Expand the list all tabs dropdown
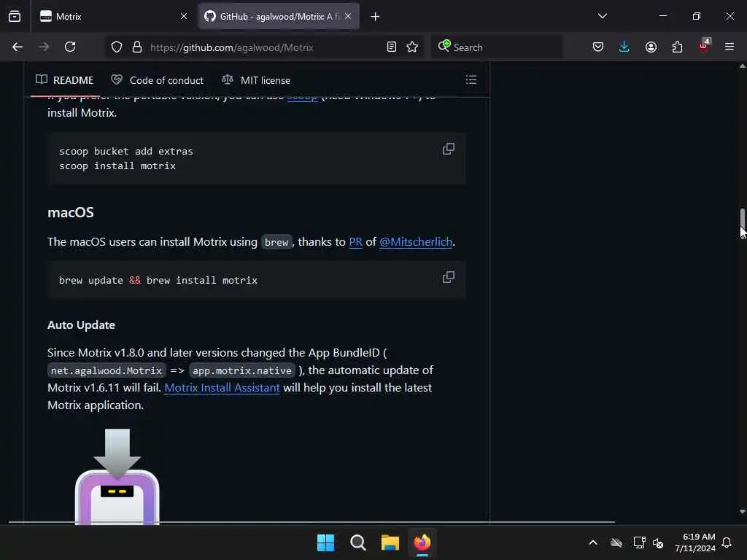 coord(602,16)
